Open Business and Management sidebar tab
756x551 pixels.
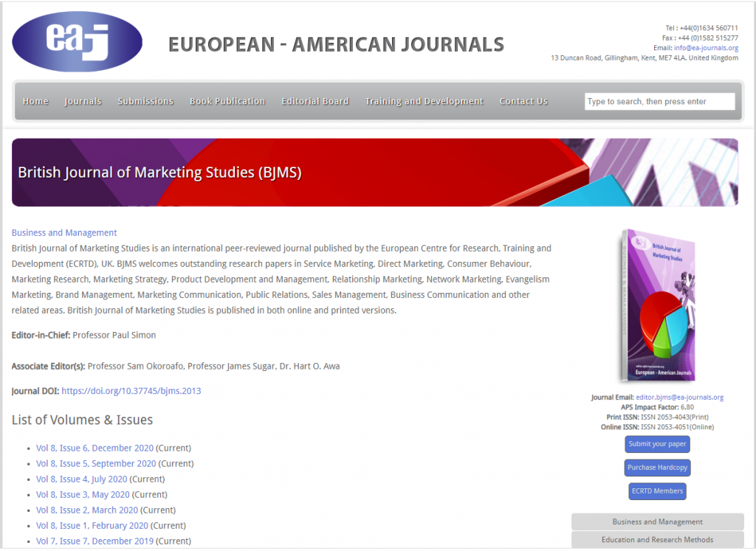click(657, 521)
